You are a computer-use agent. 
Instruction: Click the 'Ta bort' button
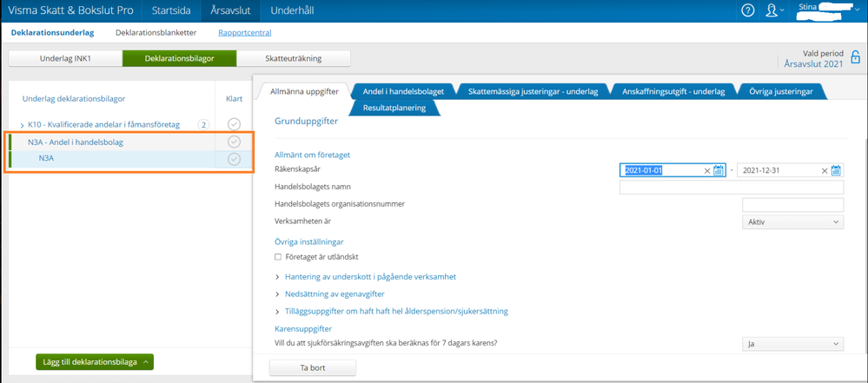[313, 368]
